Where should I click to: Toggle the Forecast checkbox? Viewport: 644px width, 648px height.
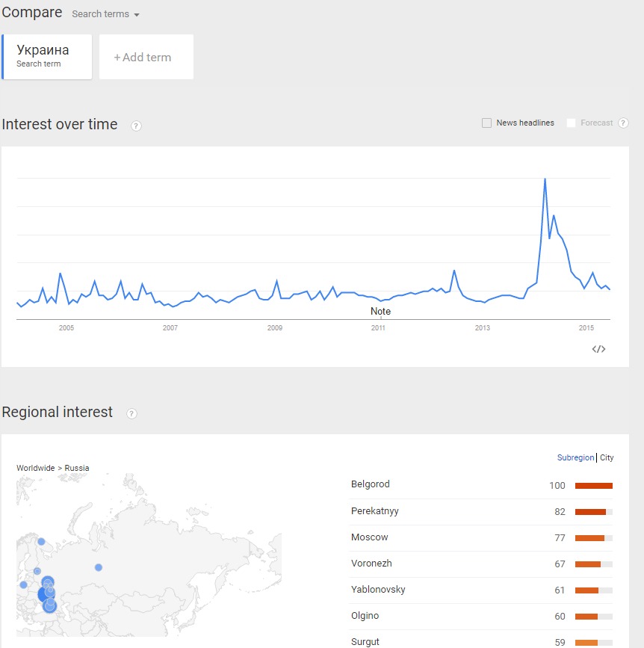[x=572, y=123]
